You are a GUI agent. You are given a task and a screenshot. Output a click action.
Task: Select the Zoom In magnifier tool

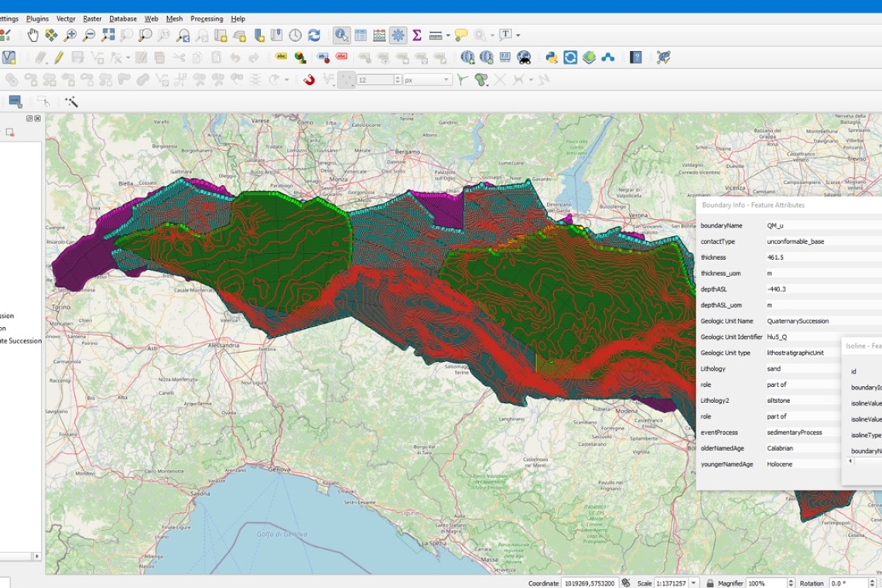point(70,36)
